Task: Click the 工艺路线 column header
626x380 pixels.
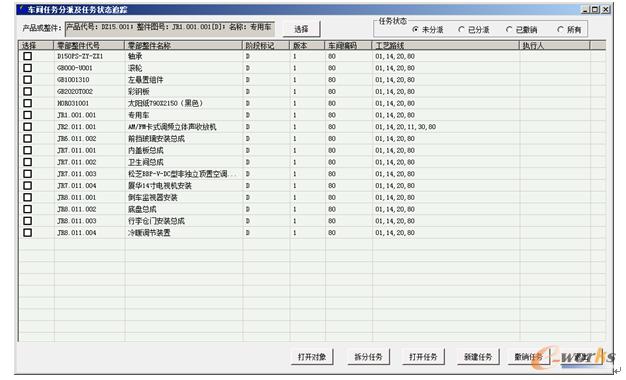Action: tap(446, 46)
